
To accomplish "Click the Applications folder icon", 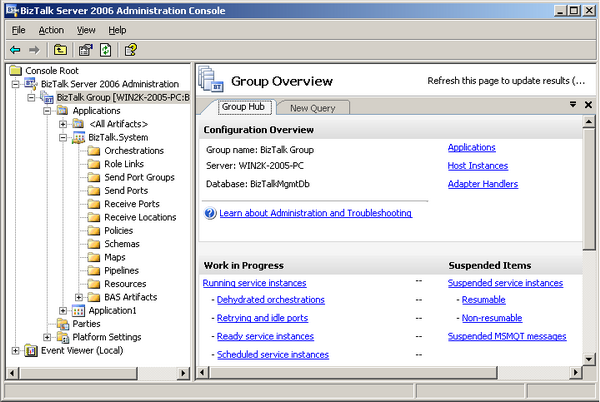I will click(x=62, y=111).
